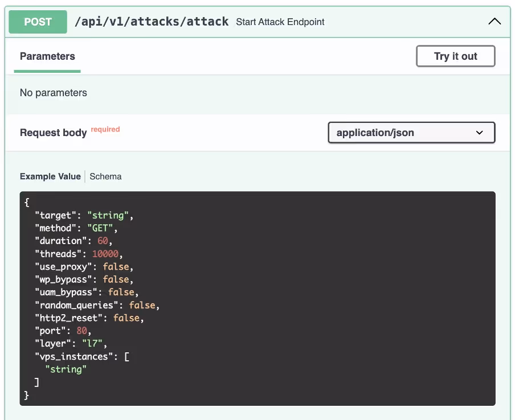Click the "random_queries": false line
515x420 pixels.
(97, 306)
